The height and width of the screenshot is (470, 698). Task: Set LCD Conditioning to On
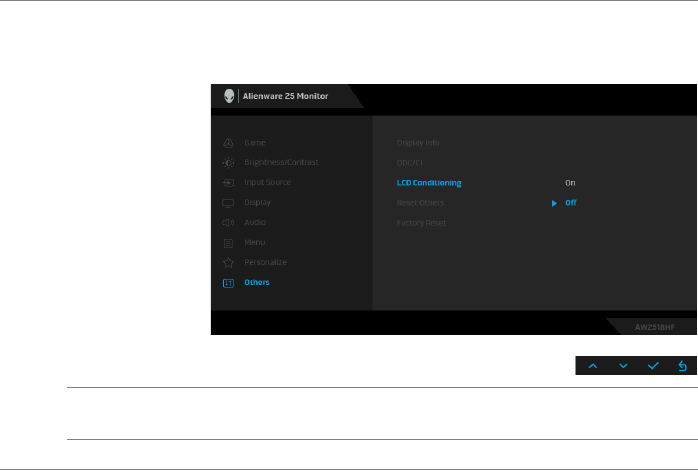(x=570, y=183)
